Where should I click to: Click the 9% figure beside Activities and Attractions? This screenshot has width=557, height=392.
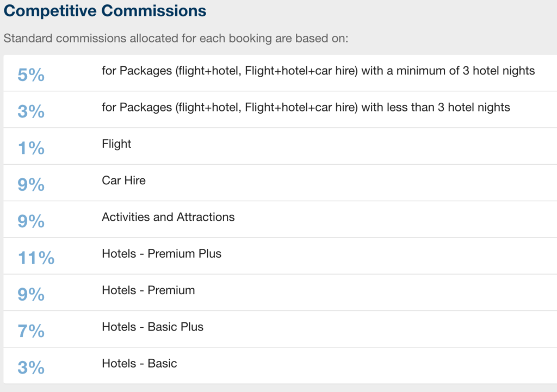pyautogui.click(x=31, y=221)
